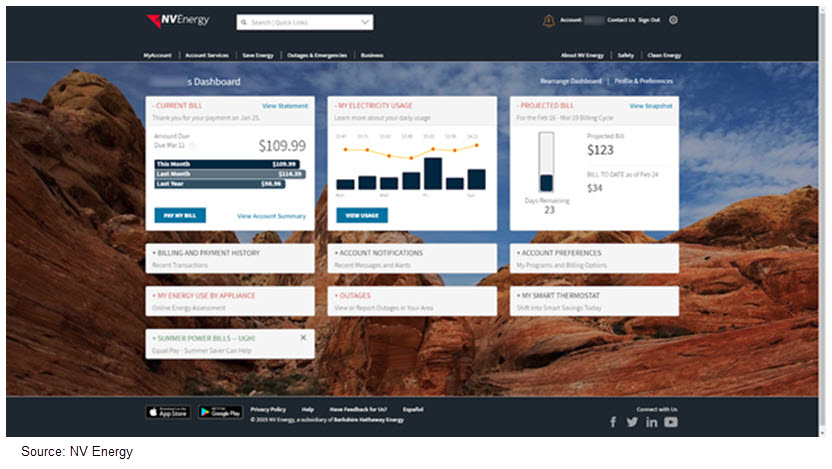Click the page vertical scrollbar
Image resolution: width=832 pixels, height=469 pixels.
pyautogui.click(x=823, y=221)
